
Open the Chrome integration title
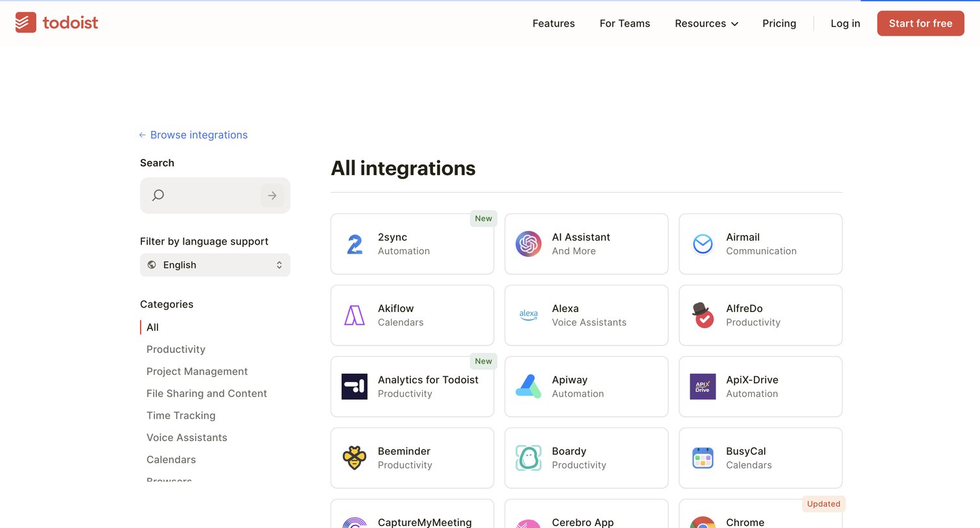[745, 523]
